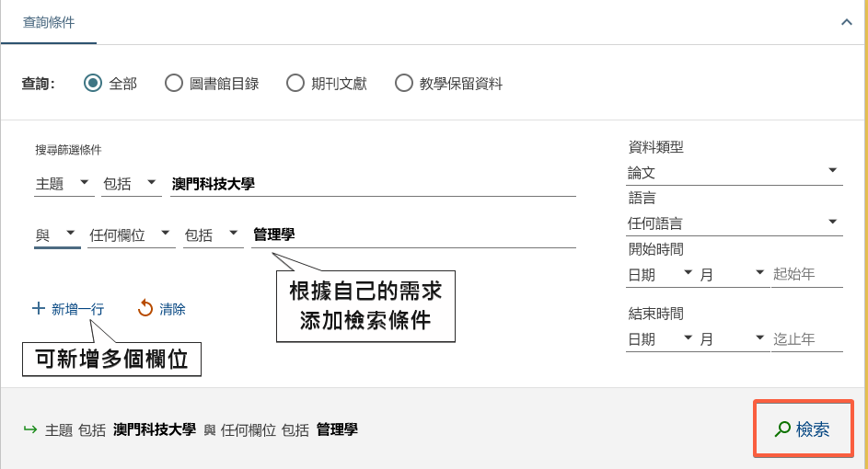
Task: Click the circular arrow 清除 reset icon
Action: (145, 309)
